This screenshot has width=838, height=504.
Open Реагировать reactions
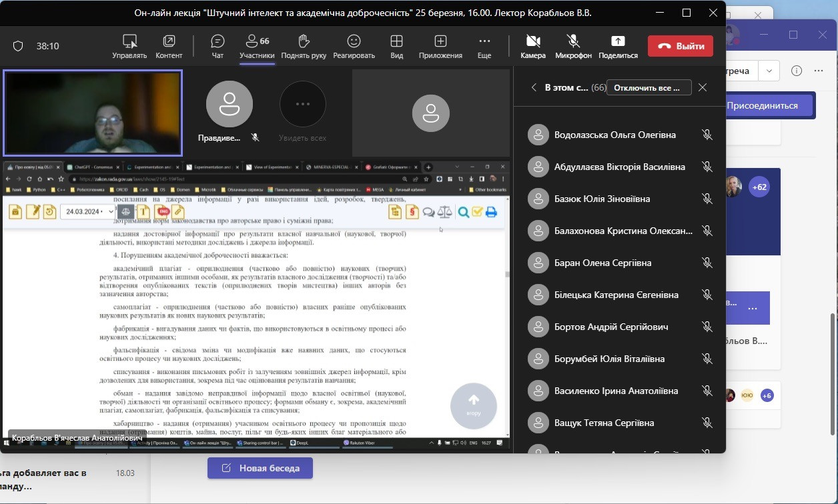tap(354, 46)
